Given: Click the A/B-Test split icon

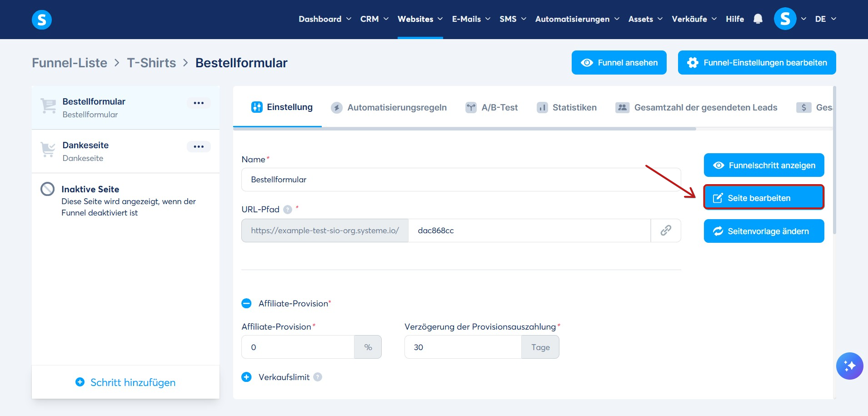Looking at the screenshot, I should [x=471, y=108].
